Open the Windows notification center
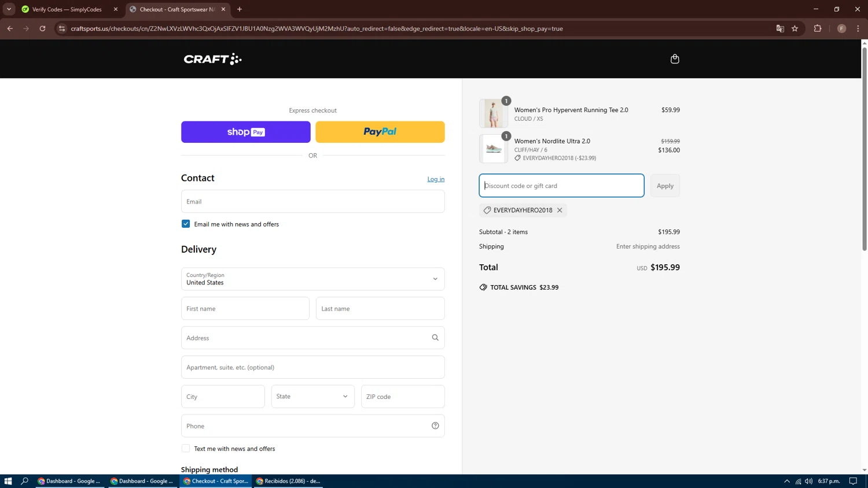 point(853,481)
